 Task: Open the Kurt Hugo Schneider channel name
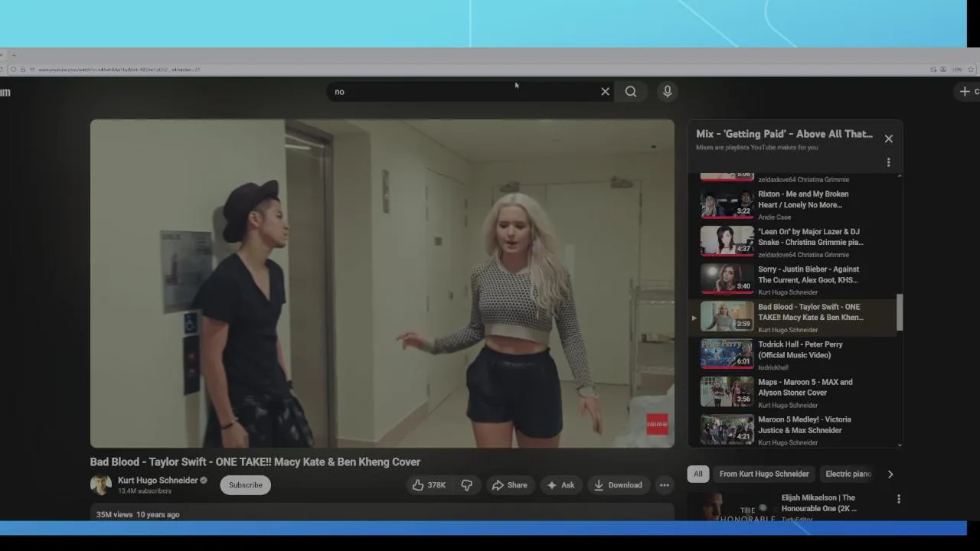coord(158,481)
